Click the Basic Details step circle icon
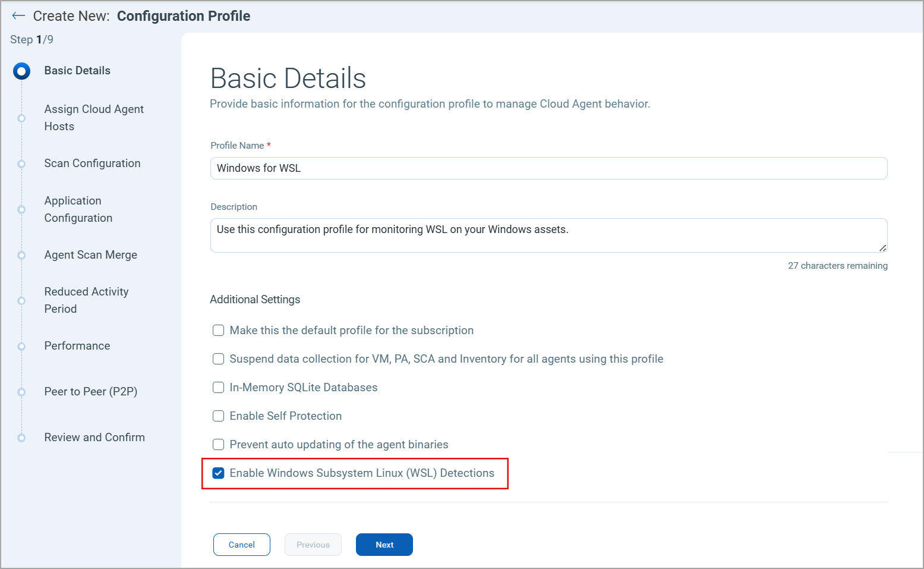Image resolution: width=924 pixels, height=569 pixels. pyautogui.click(x=21, y=71)
